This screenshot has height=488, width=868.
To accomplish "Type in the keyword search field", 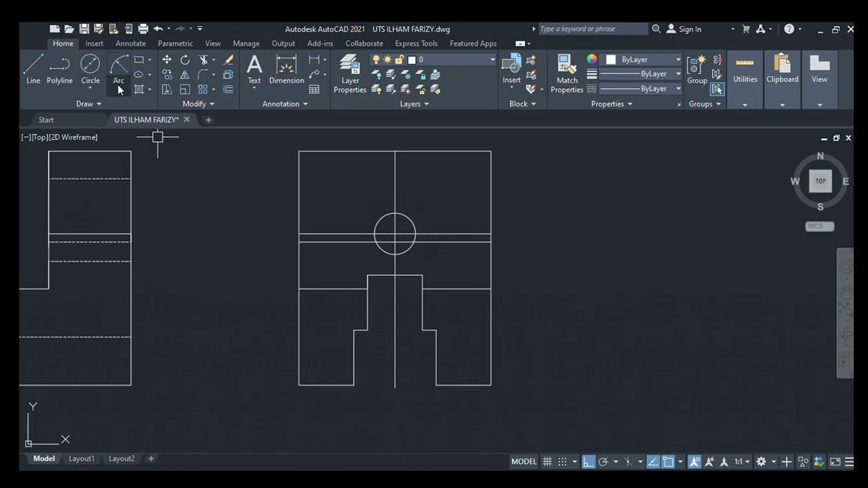I will point(593,29).
